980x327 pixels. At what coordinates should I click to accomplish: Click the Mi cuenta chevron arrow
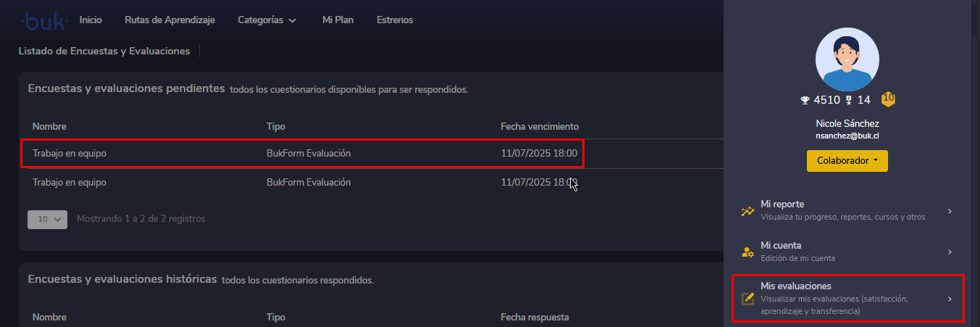[x=950, y=252]
